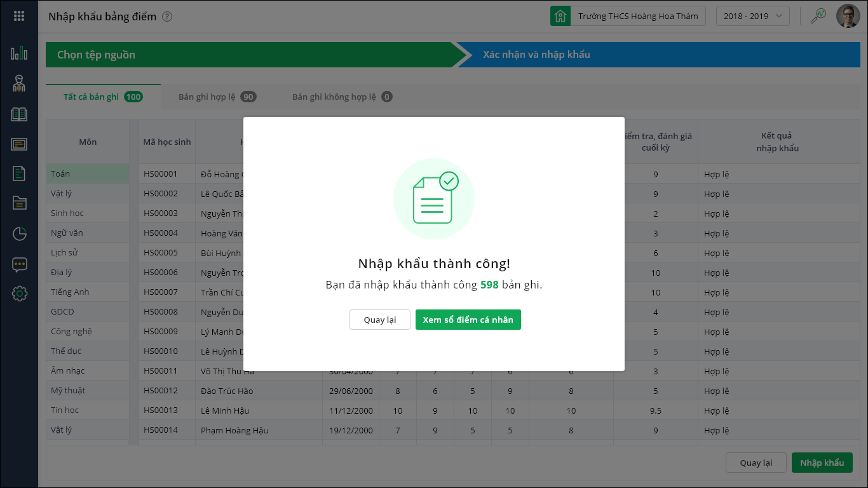Viewport: 868px width, 488px height.
Task: Open the pie chart reports icon
Action: (19, 233)
